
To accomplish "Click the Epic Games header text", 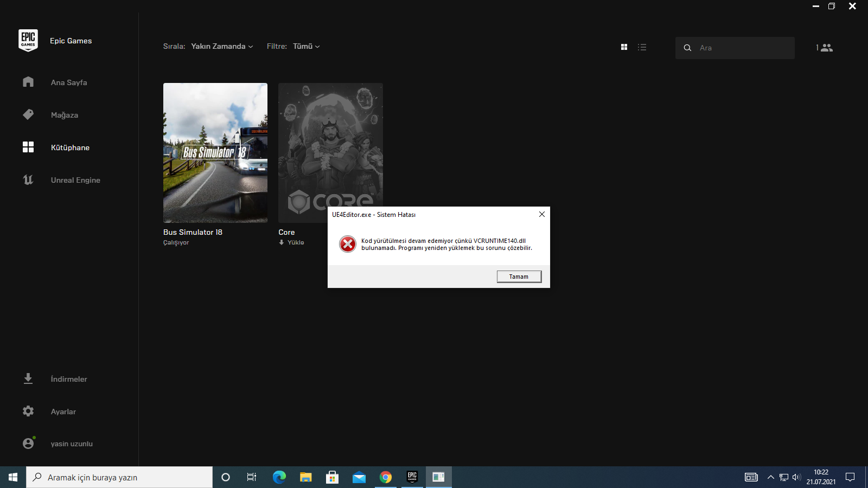I will point(71,41).
